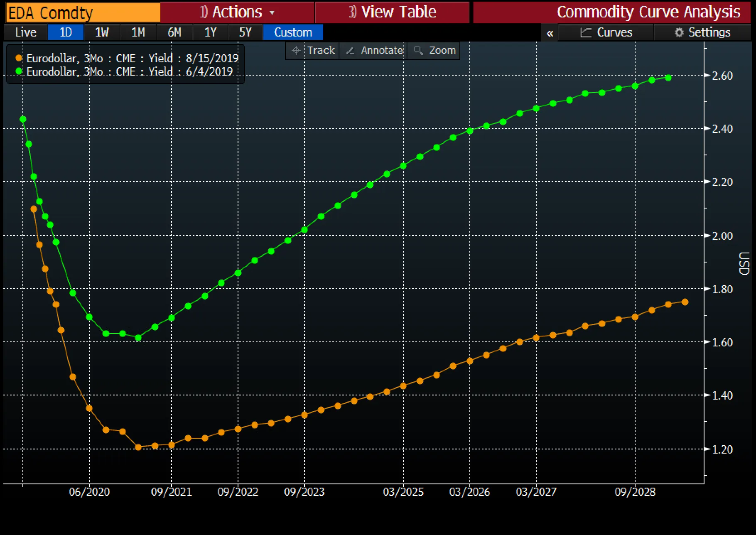This screenshot has width=756, height=535.
Task: Select the 1M range tab
Action: (x=138, y=32)
